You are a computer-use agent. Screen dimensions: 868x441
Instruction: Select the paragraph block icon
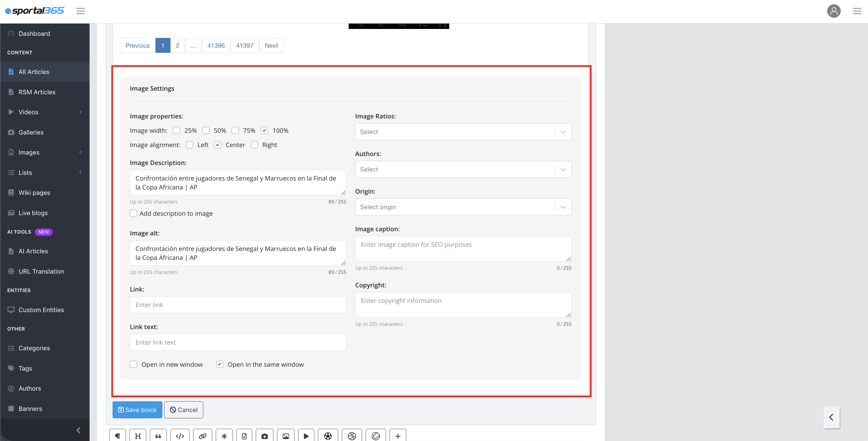coord(117,435)
